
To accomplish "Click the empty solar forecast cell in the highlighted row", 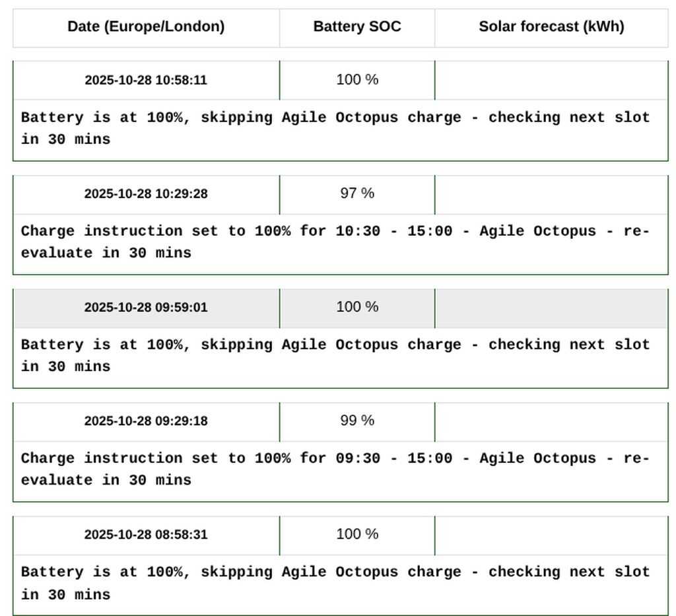I will point(551,308).
